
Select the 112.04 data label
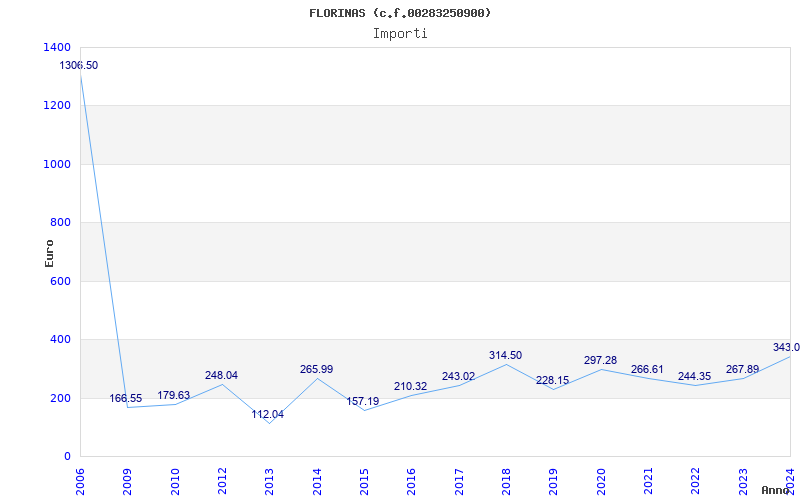tap(267, 414)
